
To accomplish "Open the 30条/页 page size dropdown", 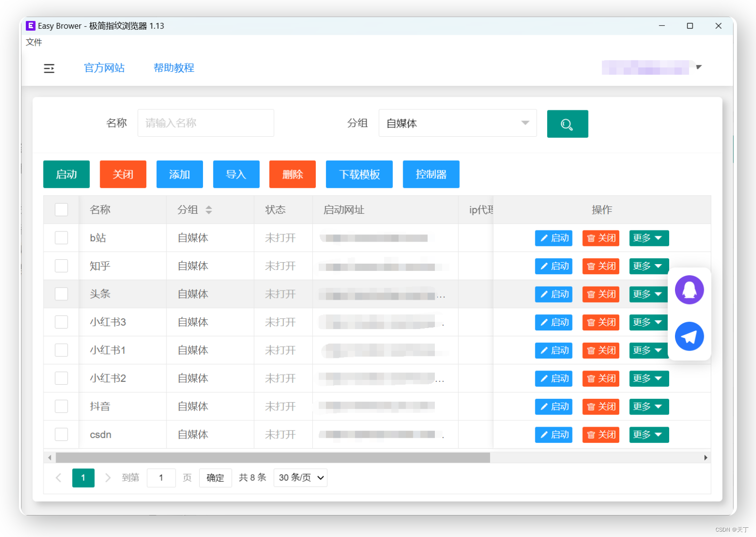I will [x=300, y=477].
